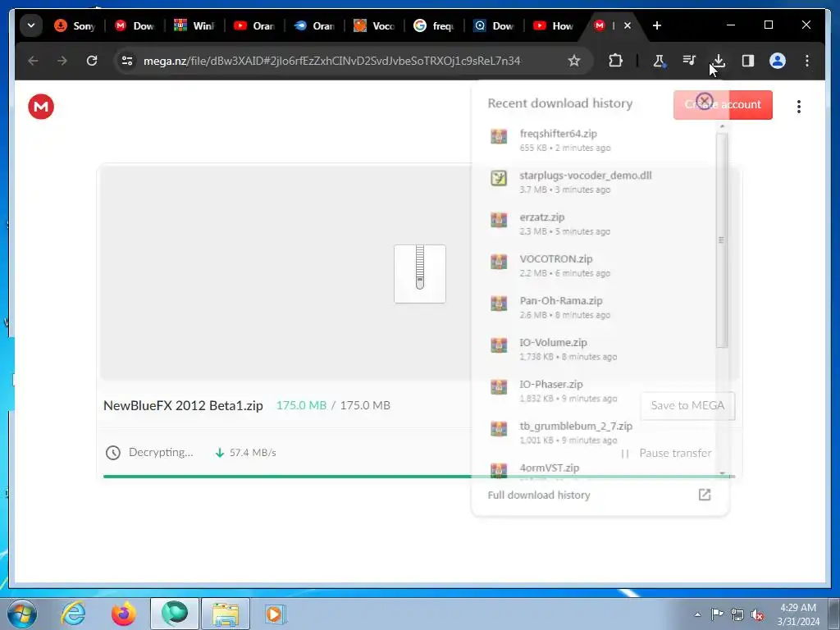The height and width of the screenshot is (630, 840).
Task: Pause the transfer
Action: [666, 453]
